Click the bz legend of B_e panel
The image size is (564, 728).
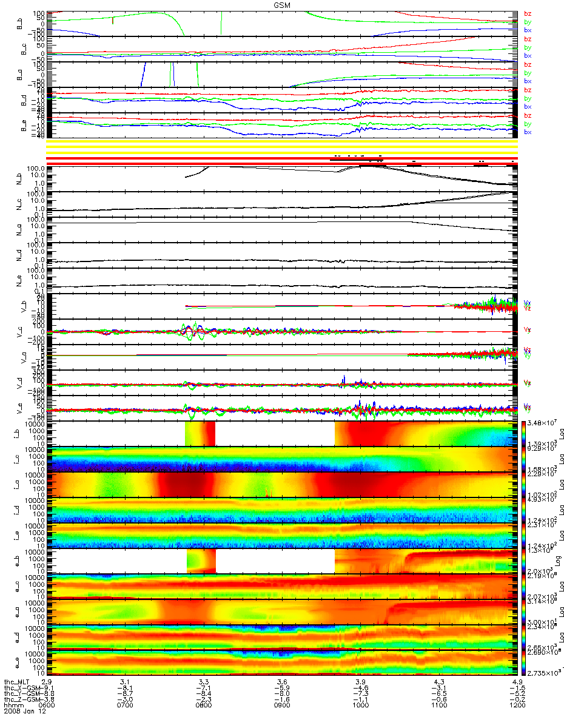[527, 115]
